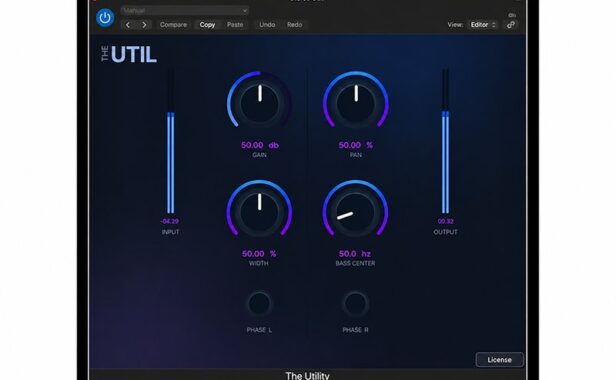Click the 50.00 db gain value

[x=260, y=145]
